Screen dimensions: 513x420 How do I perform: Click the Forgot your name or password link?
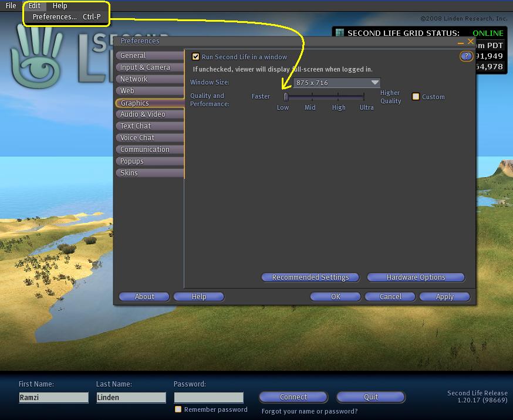309,411
